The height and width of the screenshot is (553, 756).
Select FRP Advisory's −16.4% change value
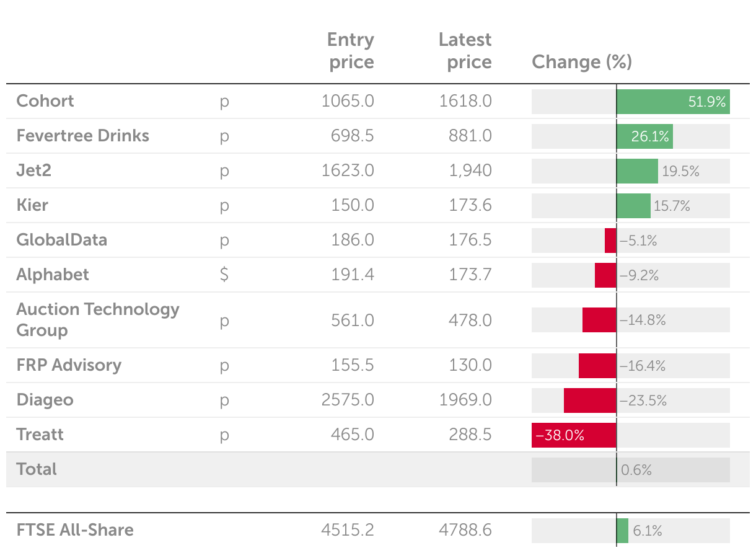click(643, 366)
